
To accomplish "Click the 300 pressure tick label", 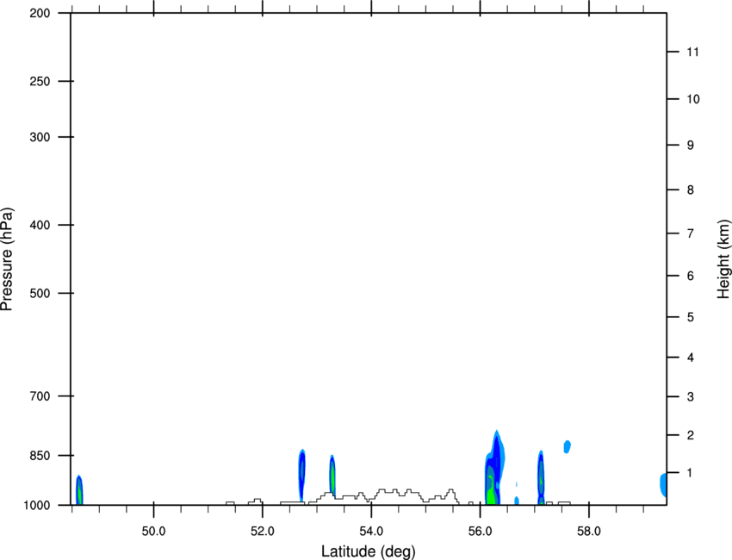I will pyautogui.click(x=40, y=137).
